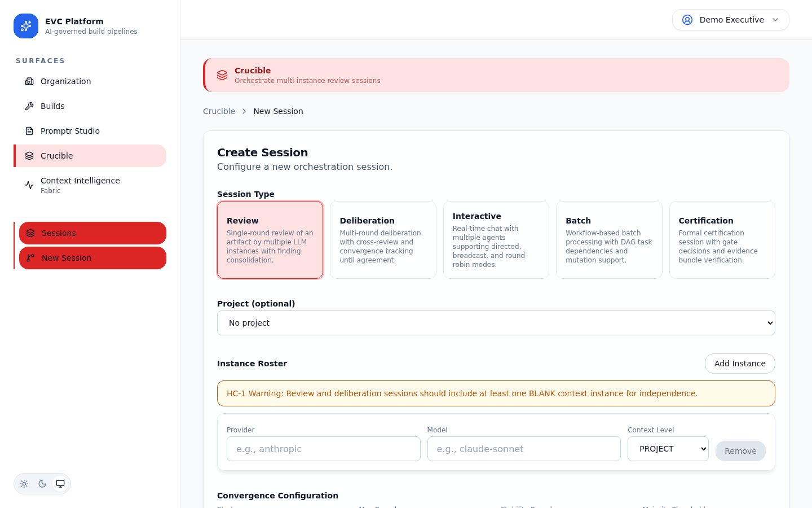Click the Crucible layers icon in sidebar

(29, 156)
